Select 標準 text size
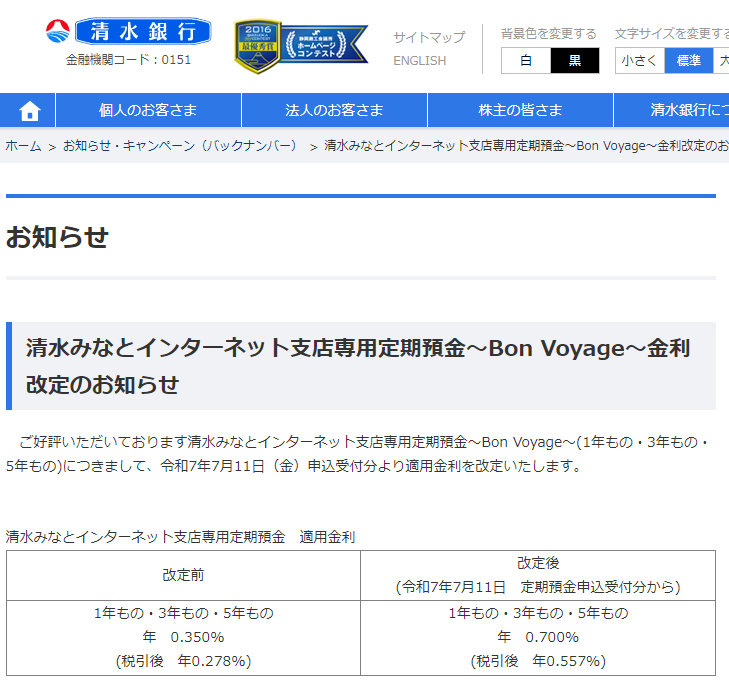This screenshot has width=729, height=689. (x=689, y=60)
